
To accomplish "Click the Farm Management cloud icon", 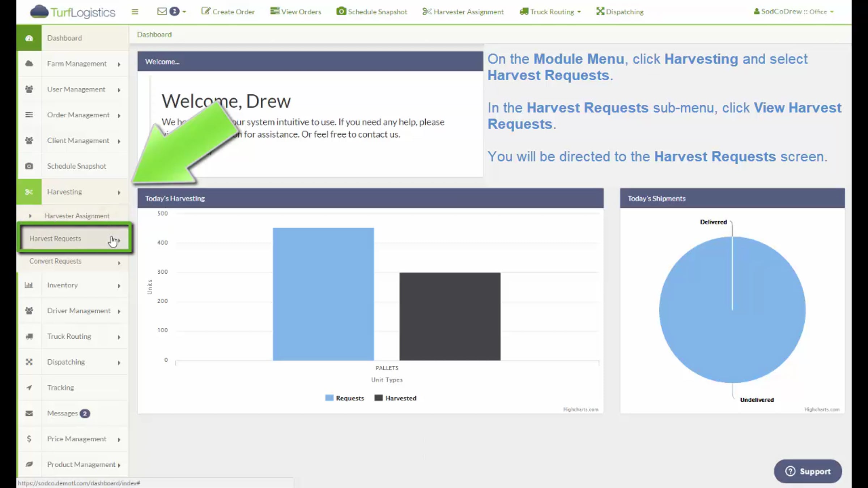I will (x=29, y=64).
